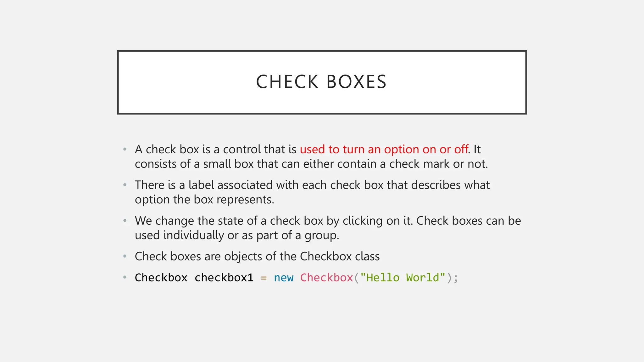Click the CHECK BOXES slide title
This screenshot has height=362, width=644.
pyautogui.click(x=321, y=82)
